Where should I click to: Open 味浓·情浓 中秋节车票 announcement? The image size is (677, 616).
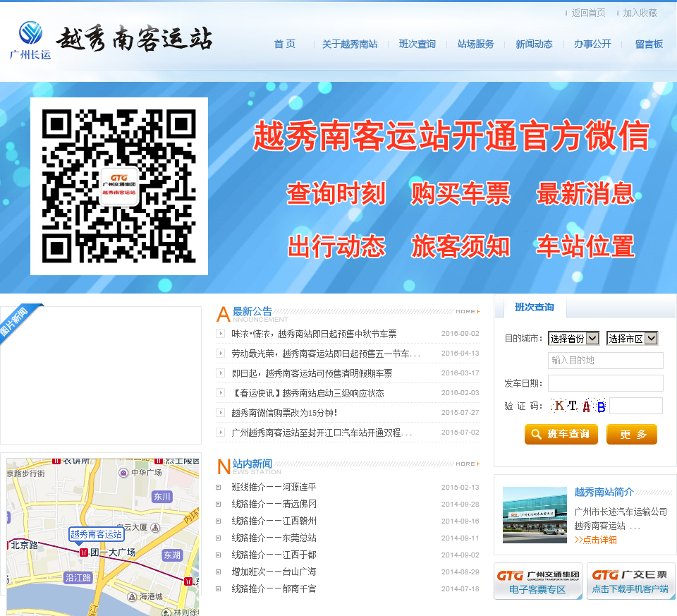(x=314, y=334)
